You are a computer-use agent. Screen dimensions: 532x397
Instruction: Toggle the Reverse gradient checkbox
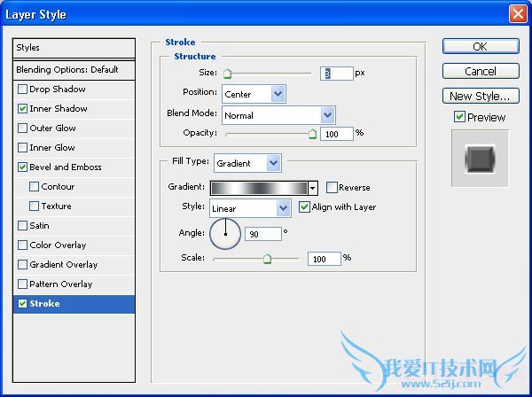332,188
